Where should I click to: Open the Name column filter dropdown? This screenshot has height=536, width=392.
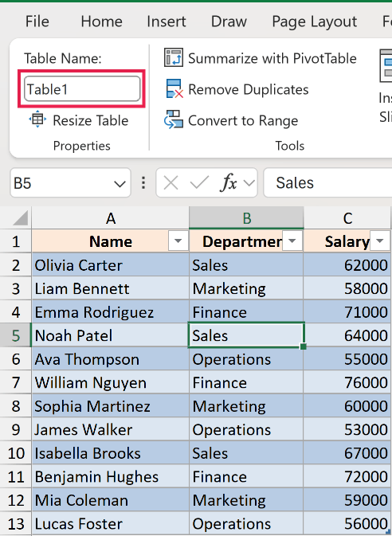[178, 241]
